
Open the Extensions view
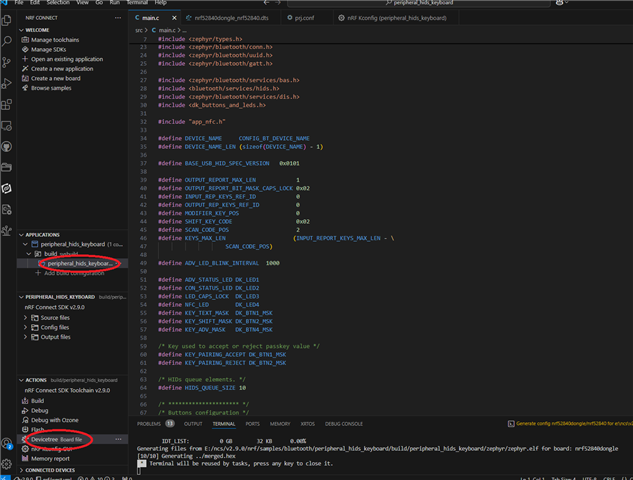point(6,105)
